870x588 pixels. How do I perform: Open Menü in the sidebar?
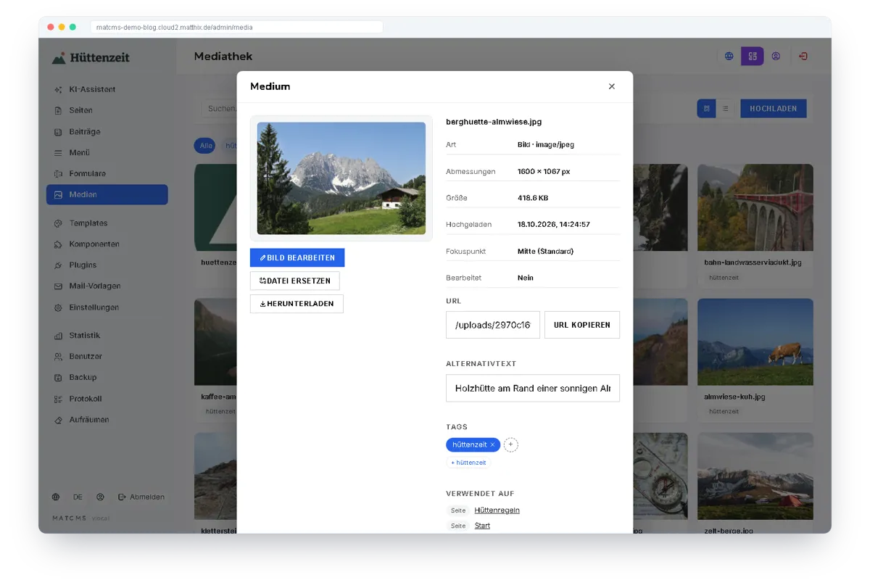107,153
